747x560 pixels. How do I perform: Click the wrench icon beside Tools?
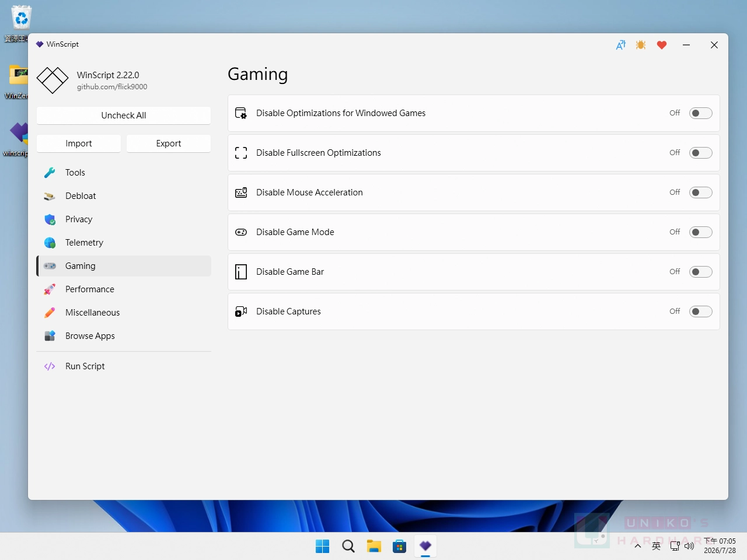click(50, 173)
